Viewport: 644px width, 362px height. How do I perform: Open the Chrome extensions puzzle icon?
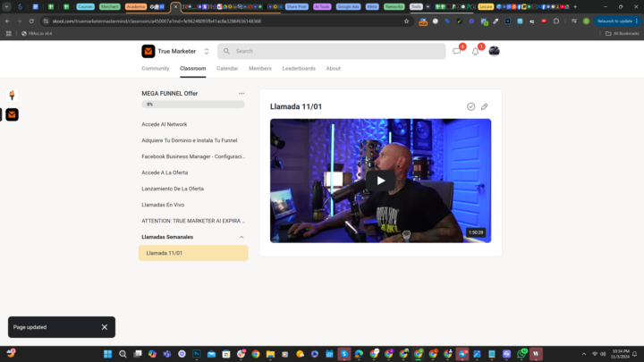pos(556,21)
